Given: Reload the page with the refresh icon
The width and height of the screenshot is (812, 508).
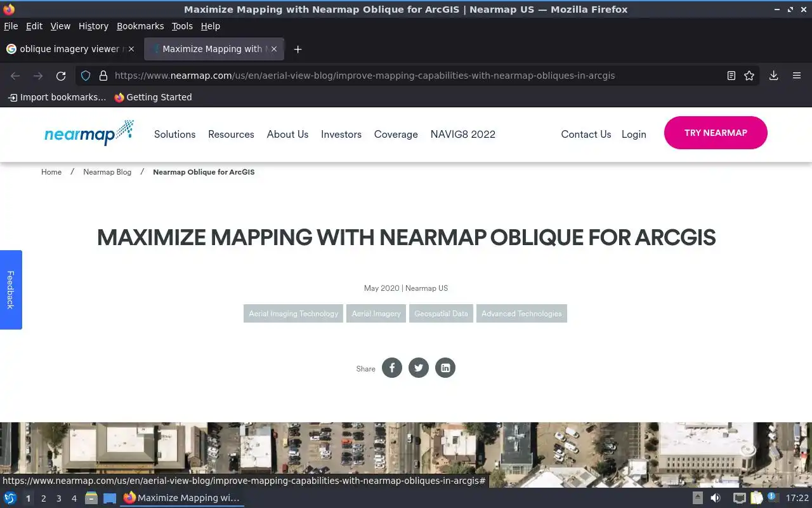Looking at the screenshot, I should pos(61,76).
